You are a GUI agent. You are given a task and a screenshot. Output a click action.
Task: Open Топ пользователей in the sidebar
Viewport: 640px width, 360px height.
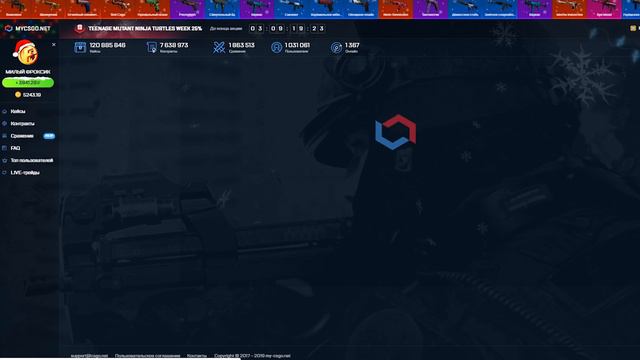pyautogui.click(x=32, y=160)
